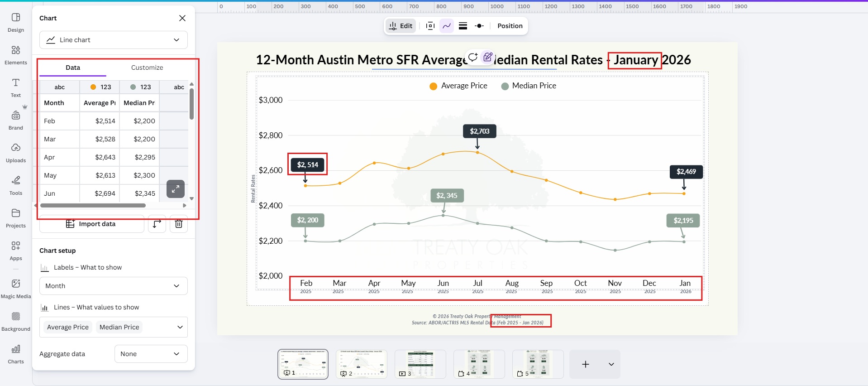868x386 pixels.
Task: Select page 2 thumbnail
Action: pos(362,364)
